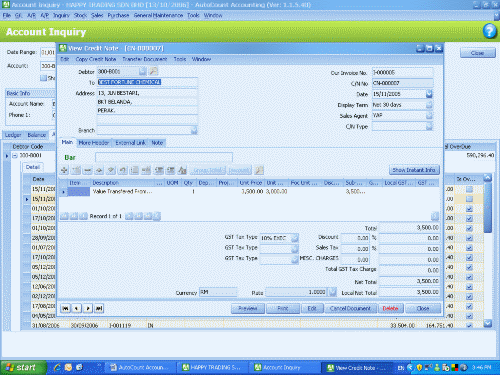Toggle the first Is Overdue checkbox

pyautogui.click(x=469, y=189)
